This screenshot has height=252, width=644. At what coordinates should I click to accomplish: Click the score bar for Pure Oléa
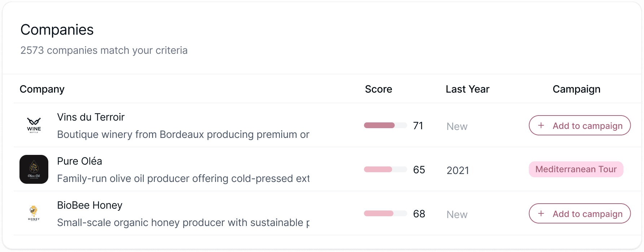[385, 169]
